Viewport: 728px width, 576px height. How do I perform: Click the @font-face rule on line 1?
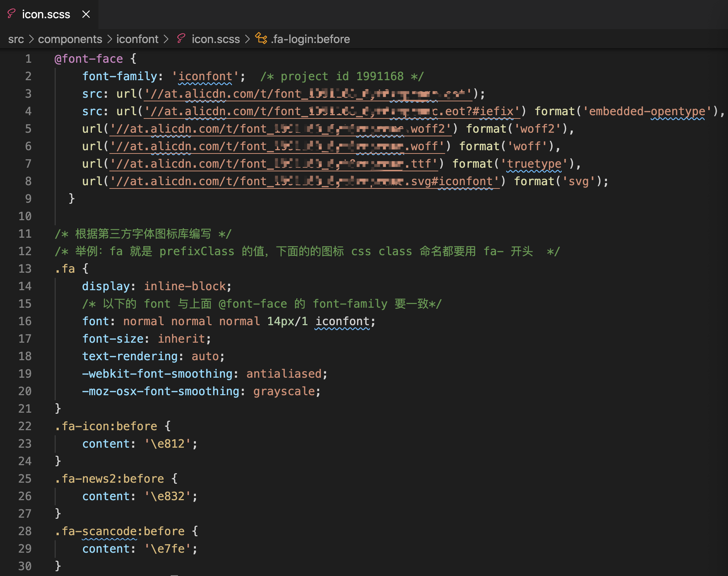pos(89,59)
